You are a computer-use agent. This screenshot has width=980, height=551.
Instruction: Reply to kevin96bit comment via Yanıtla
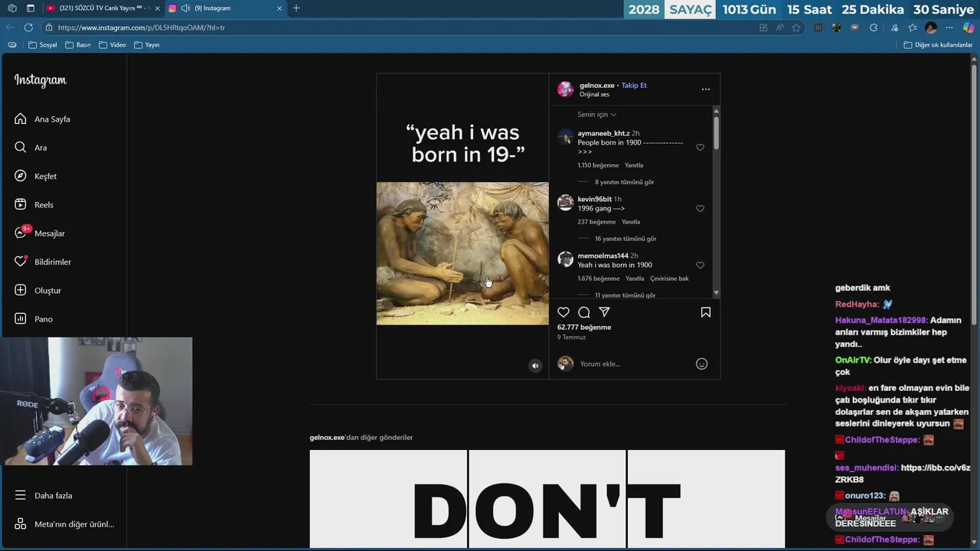(631, 222)
